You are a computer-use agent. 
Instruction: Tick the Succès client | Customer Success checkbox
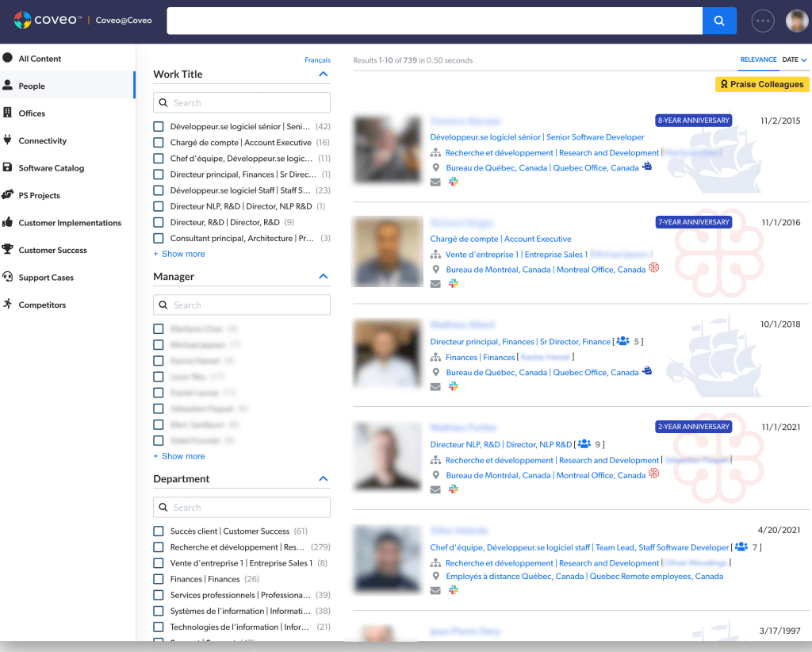point(159,531)
